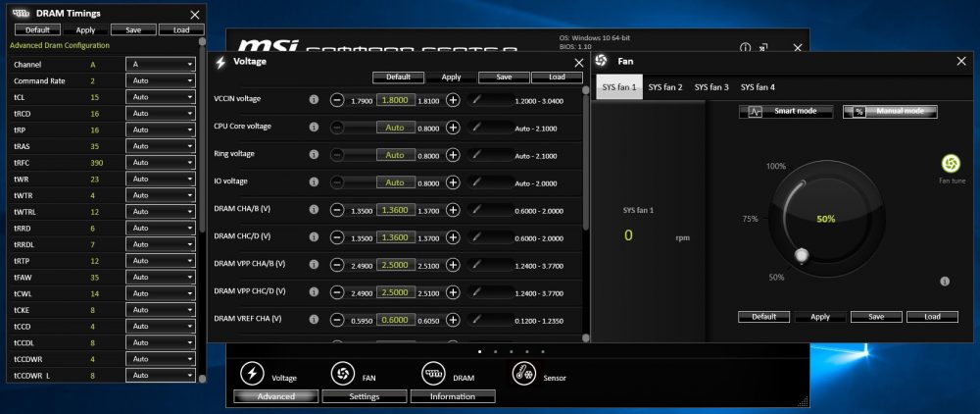Click the Voltage window scrollbar
980x414 pixels.
click(586, 160)
